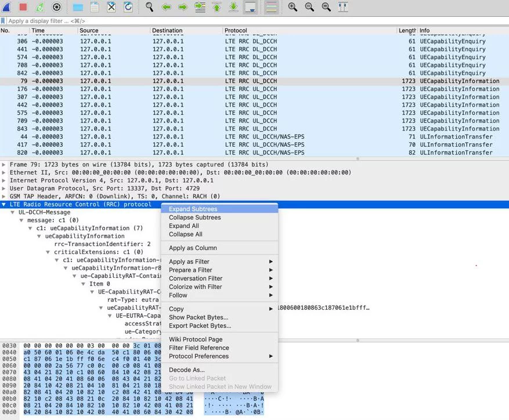Expand the Ethernet II tree row

(5, 173)
